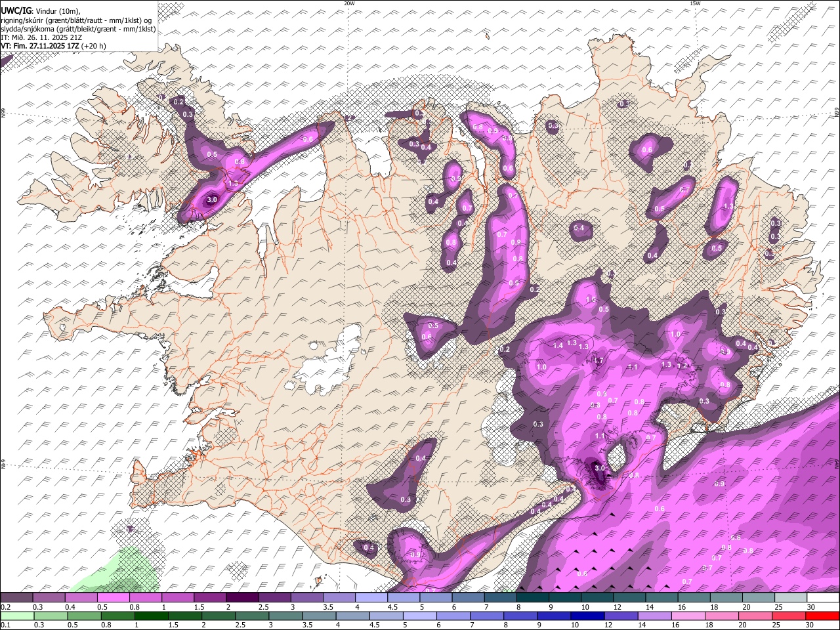
Task: Click bottom legend swatch between 16 and 18
Action: click(x=687, y=616)
